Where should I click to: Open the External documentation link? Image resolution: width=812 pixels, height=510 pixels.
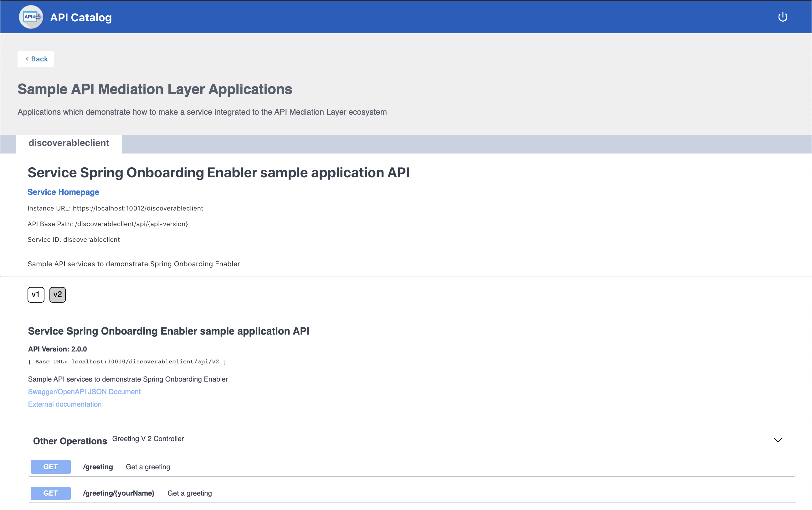(65, 404)
